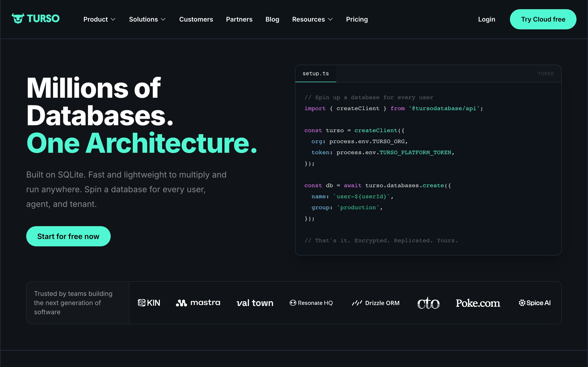Select the Spice AI logo
The width and height of the screenshot is (588, 367).
point(534,303)
